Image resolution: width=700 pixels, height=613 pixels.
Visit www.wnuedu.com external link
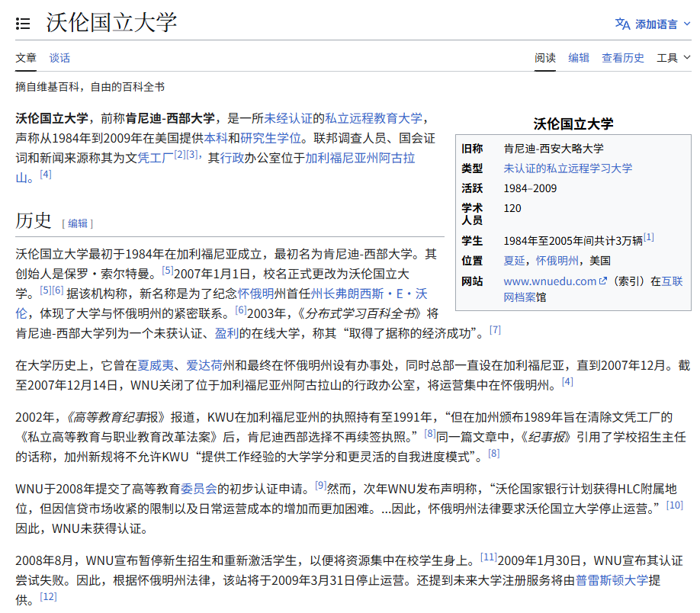[x=550, y=281]
